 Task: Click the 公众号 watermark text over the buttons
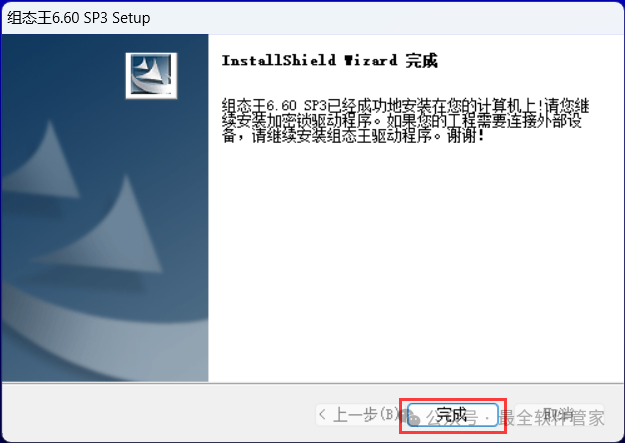(452, 418)
